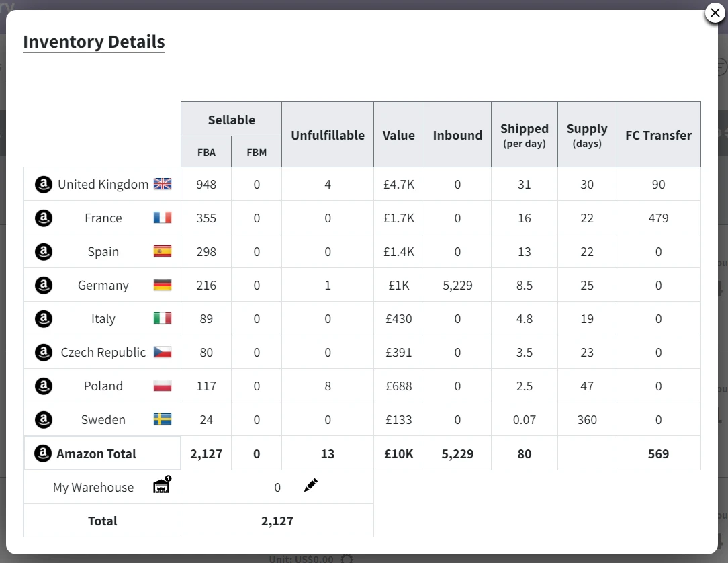Click the Supply (days) column header
The height and width of the screenshot is (563, 728).
[588, 135]
